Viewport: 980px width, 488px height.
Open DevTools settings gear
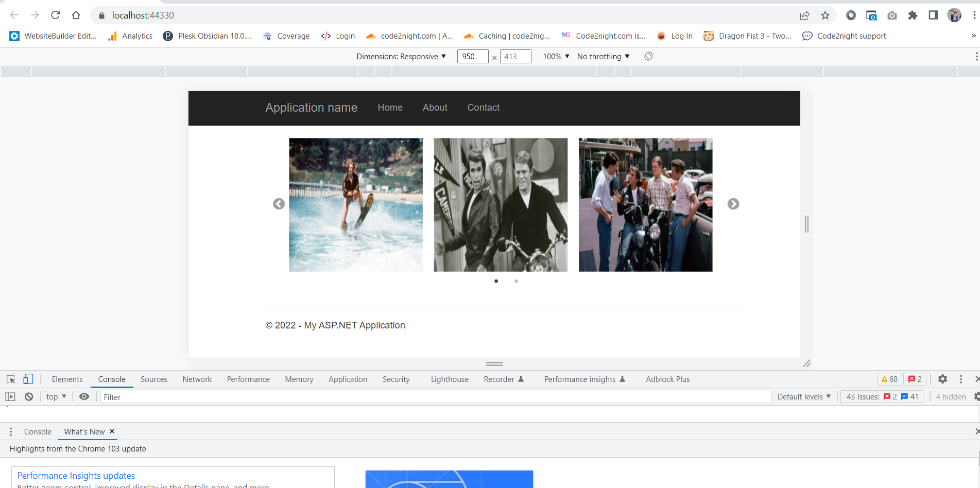(x=942, y=379)
